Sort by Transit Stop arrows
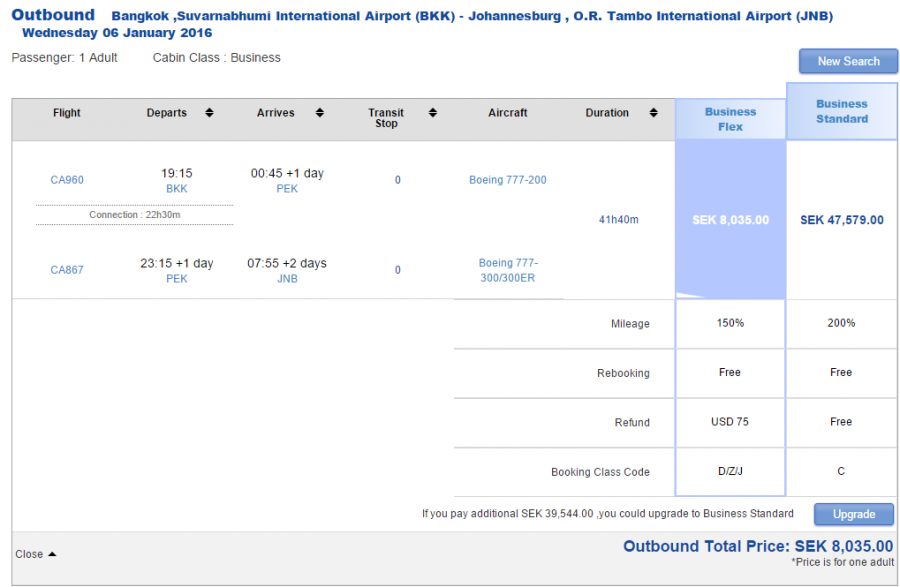The width and height of the screenshot is (900, 587). (433, 113)
